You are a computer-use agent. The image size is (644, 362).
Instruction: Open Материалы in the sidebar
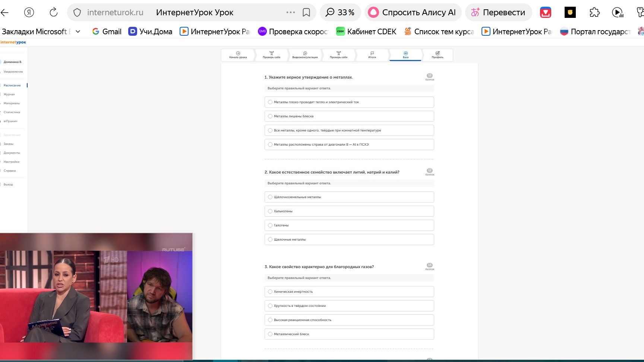coord(12,103)
